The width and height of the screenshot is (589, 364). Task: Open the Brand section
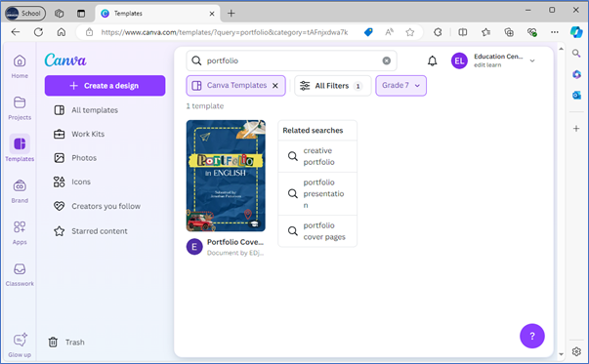point(20,191)
